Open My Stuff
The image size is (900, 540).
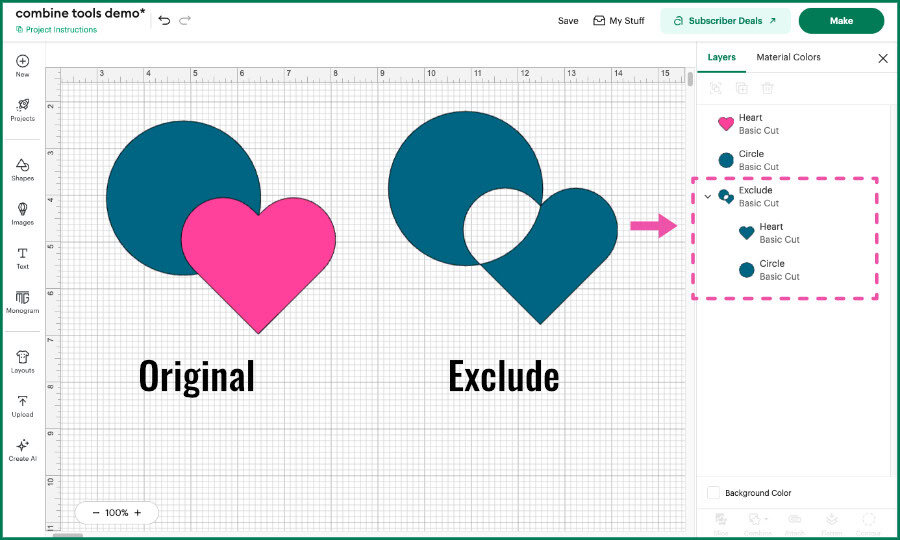click(618, 21)
